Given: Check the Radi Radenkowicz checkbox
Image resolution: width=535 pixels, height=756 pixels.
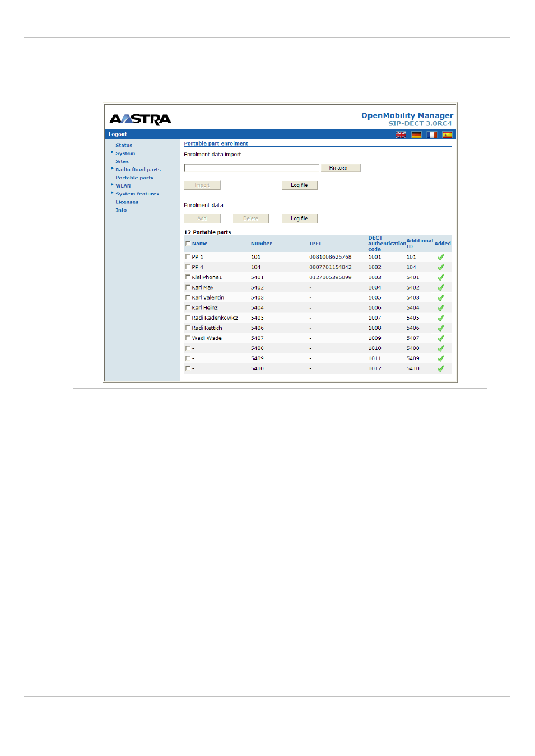Looking at the screenshot, I should pyautogui.click(x=188, y=317).
